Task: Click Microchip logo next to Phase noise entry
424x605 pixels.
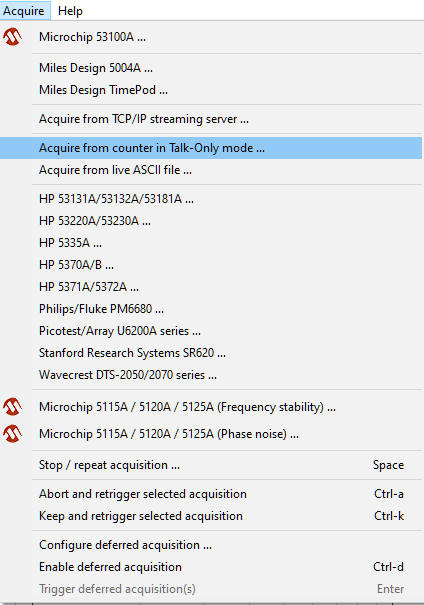Action: point(12,434)
